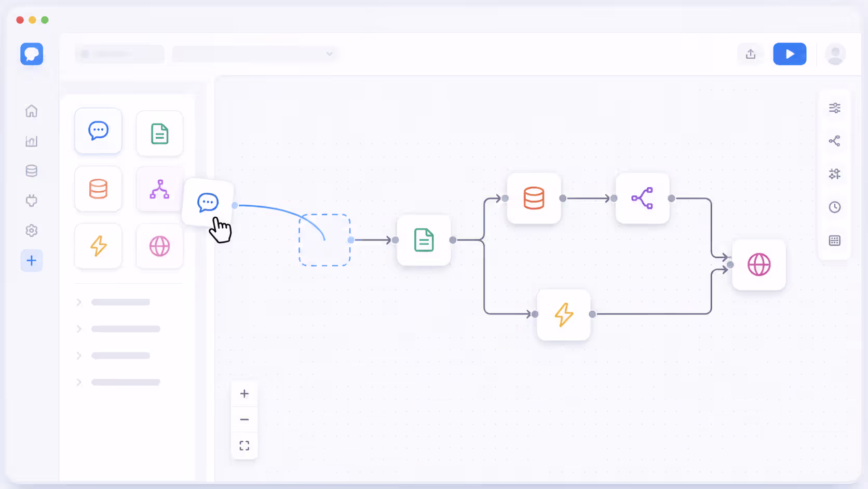Open the analytics chart sidebar icon
The width and height of the screenshot is (868, 489).
tap(32, 141)
